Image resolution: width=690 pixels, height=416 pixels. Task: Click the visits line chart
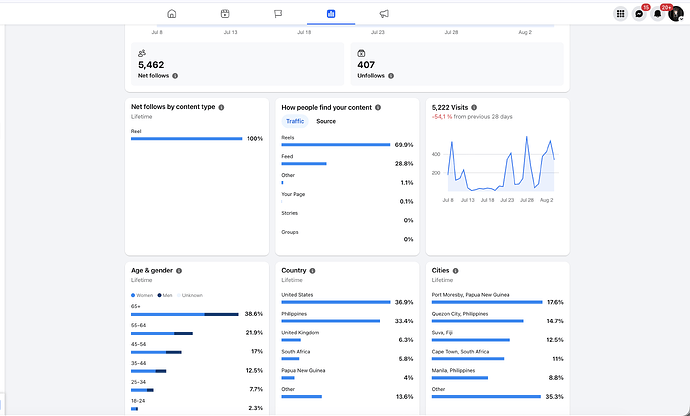(x=501, y=164)
